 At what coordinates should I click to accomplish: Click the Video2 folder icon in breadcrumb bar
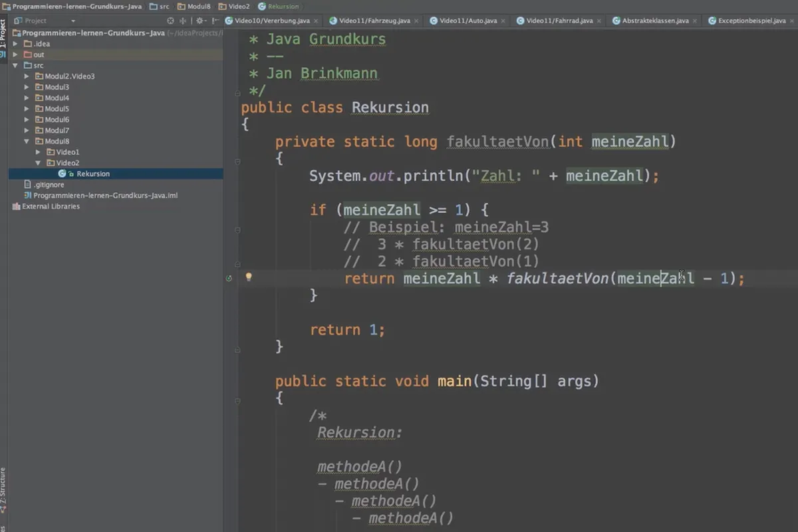(x=223, y=6)
